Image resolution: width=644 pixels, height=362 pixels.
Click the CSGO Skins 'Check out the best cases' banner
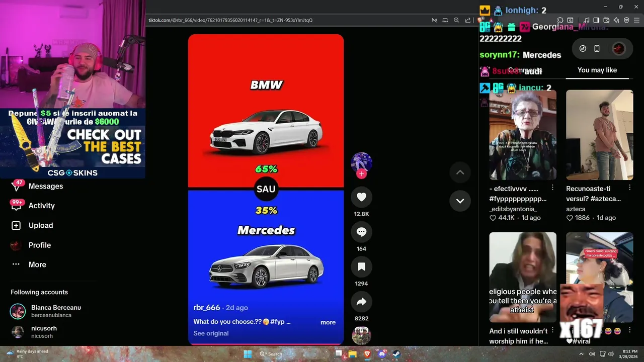pyautogui.click(x=73, y=144)
